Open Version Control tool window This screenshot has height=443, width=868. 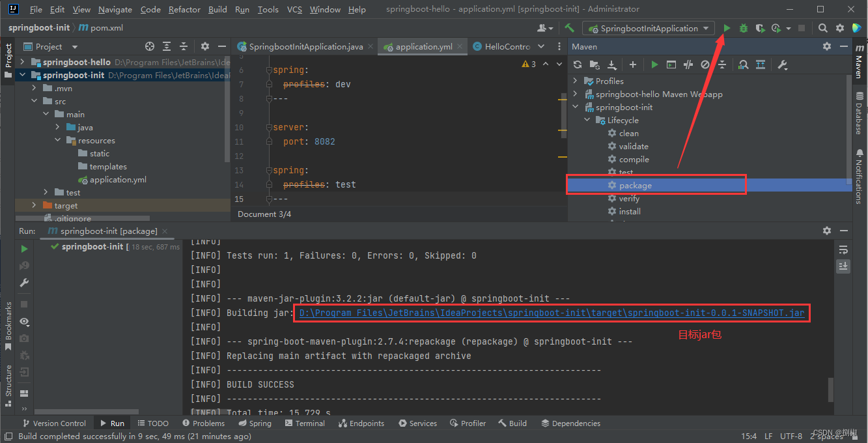[x=54, y=423]
